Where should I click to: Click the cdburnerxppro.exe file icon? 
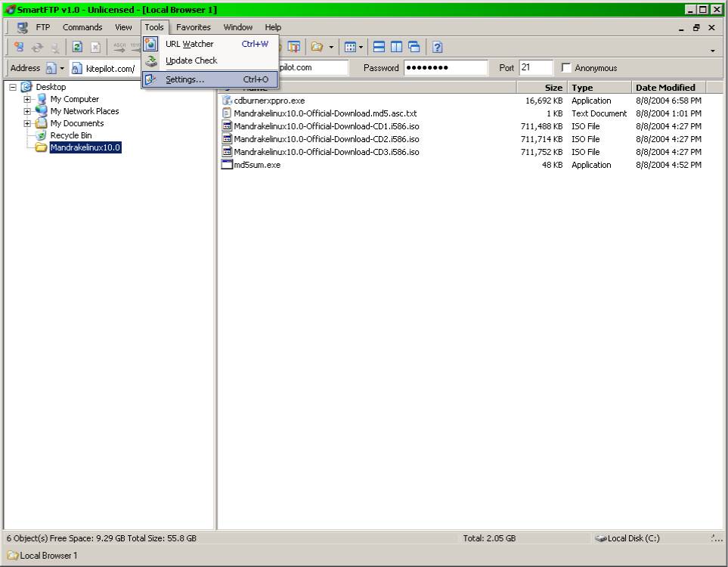(227, 101)
